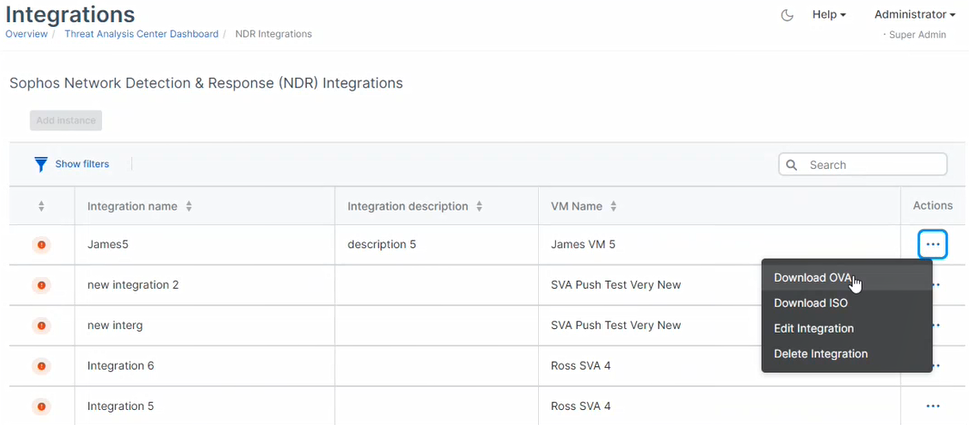Go to Threat Analysis Center Dashboard breadcrumb
The height and width of the screenshot is (425, 969).
tap(141, 34)
